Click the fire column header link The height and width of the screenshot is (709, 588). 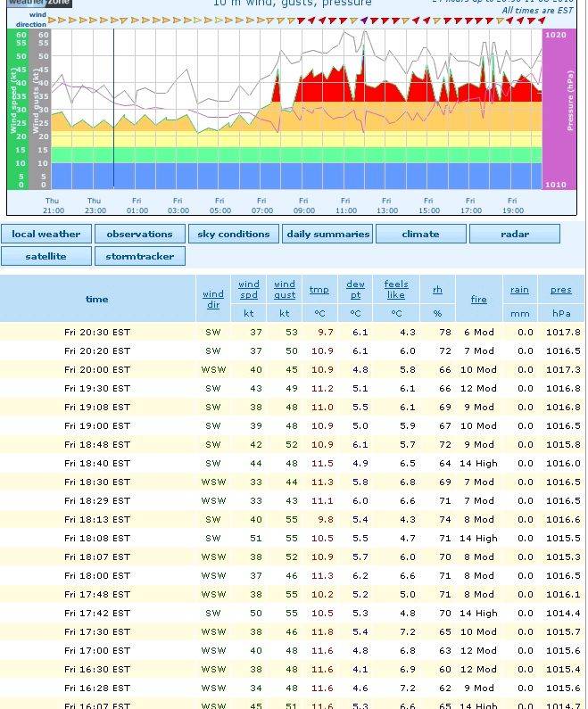[x=479, y=299]
